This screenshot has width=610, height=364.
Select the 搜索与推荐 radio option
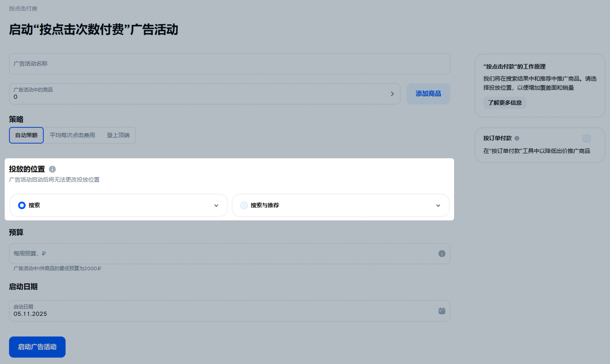pyautogui.click(x=244, y=205)
